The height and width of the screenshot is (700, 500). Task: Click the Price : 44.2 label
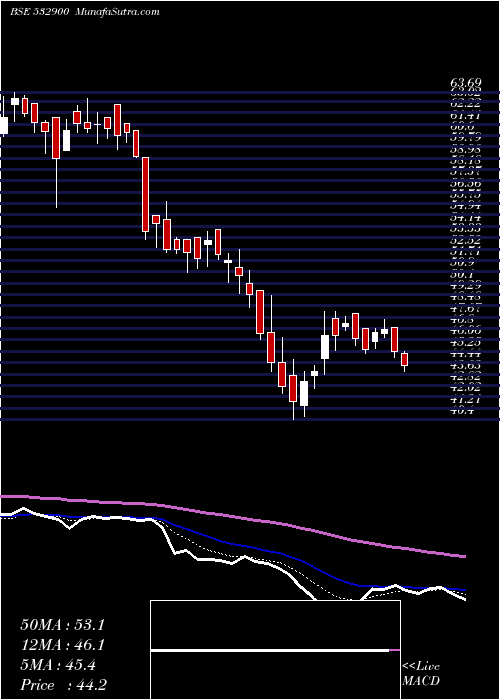point(63,685)
